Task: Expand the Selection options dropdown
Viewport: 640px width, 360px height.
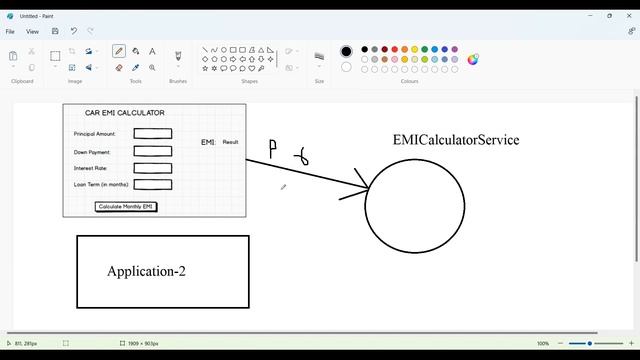Action: 55,67
